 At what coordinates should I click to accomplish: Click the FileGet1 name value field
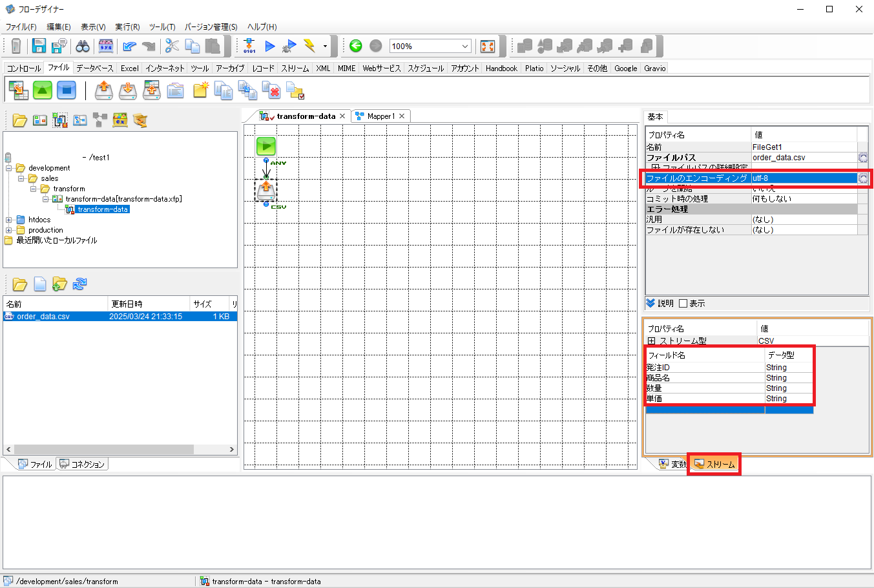click(x=804, y=147)
